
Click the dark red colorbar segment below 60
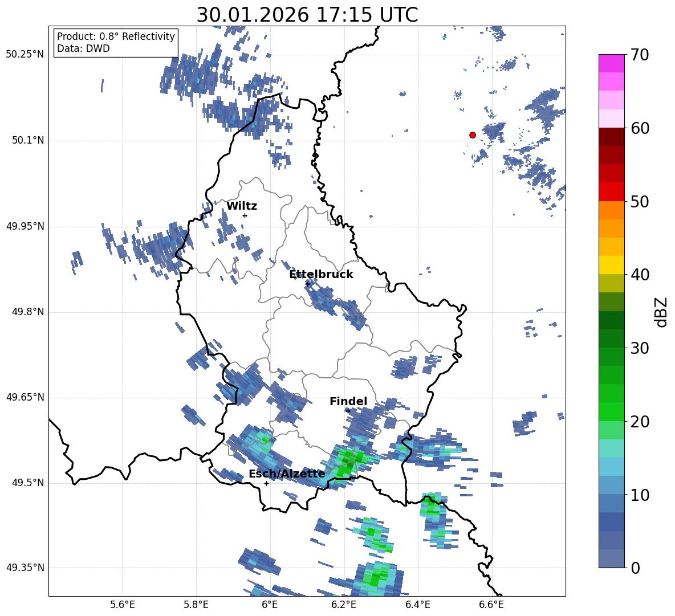(x=611, y=137)
